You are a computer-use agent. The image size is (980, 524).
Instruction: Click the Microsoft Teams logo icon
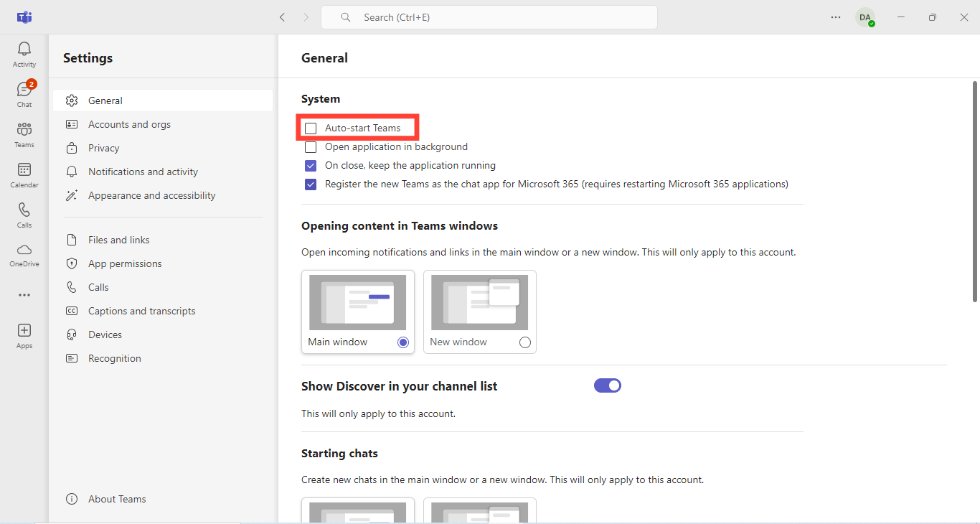(24, 17)
